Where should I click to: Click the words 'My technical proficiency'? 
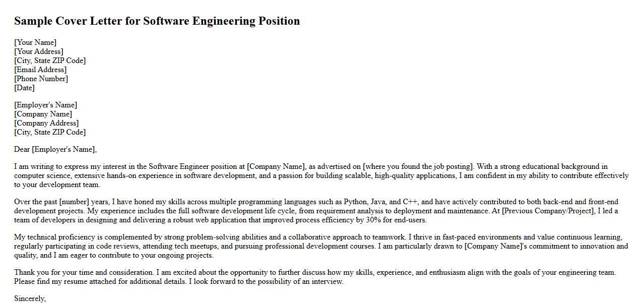pyautogui.click(x=55, y=237)
